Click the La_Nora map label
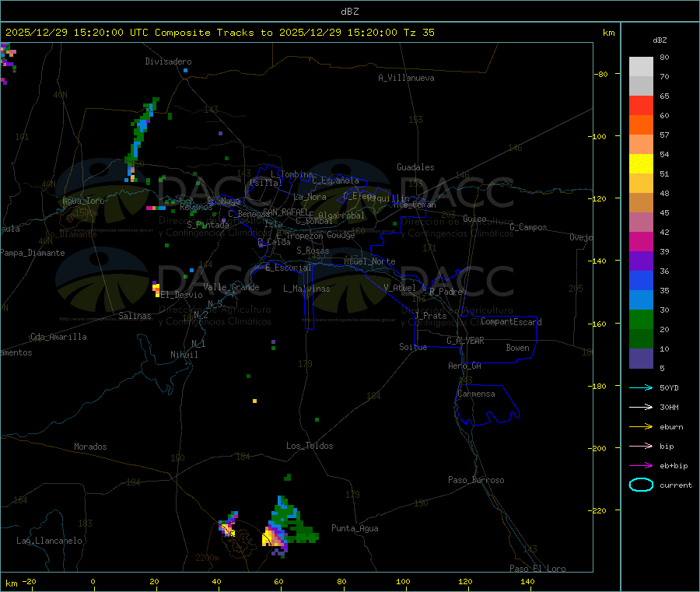Viewport: 700px width, 592px height. point(310,197)
